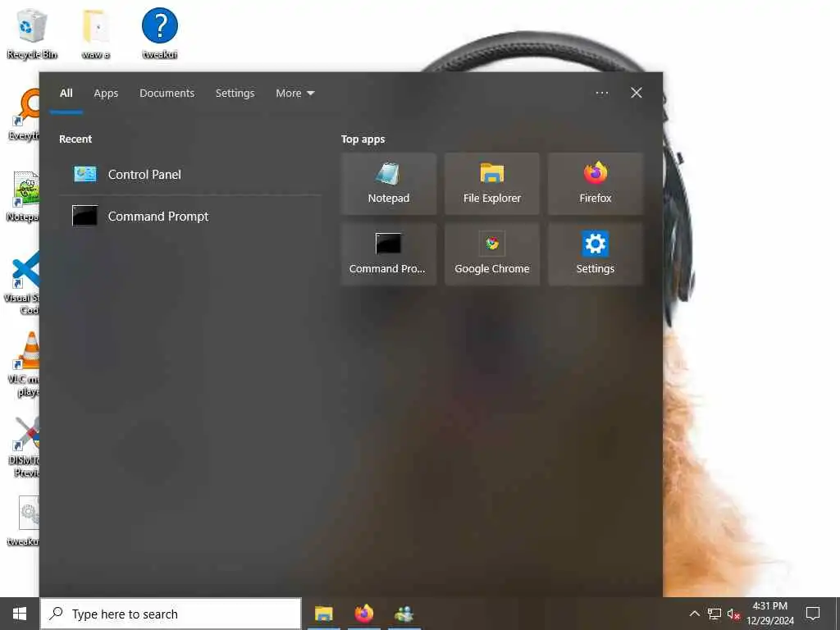
Task: Open the notification Action Center
Action: pyautogui.click(x=813, y=614)
